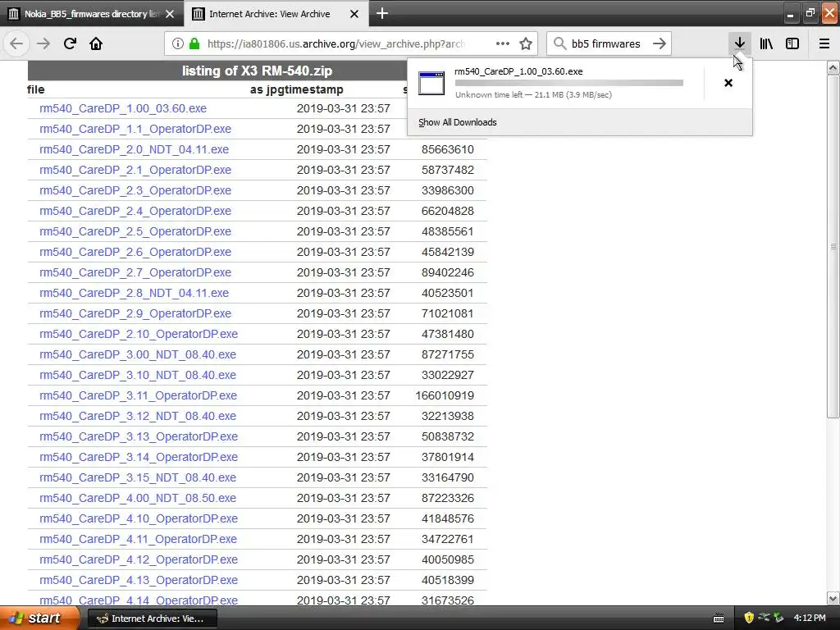The image size is (840, 630).
Task: Open the hamburger application menu
Action: click(x=824, y=43)
